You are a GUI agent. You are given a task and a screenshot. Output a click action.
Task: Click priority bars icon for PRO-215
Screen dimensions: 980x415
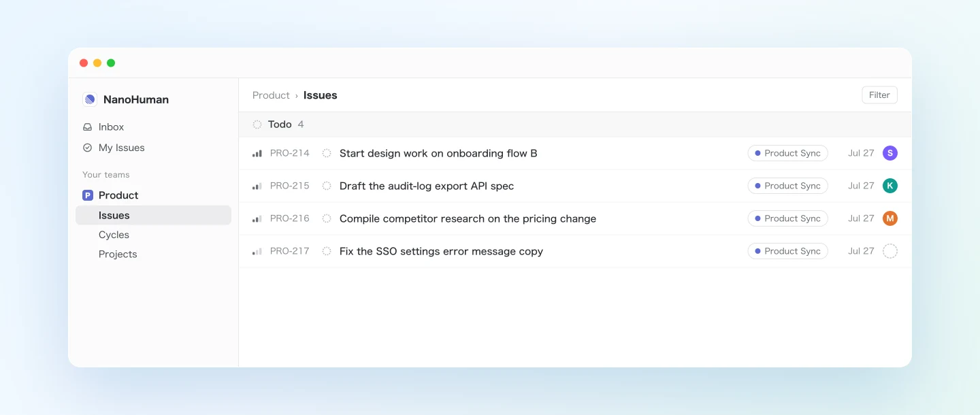coord(257,186)
